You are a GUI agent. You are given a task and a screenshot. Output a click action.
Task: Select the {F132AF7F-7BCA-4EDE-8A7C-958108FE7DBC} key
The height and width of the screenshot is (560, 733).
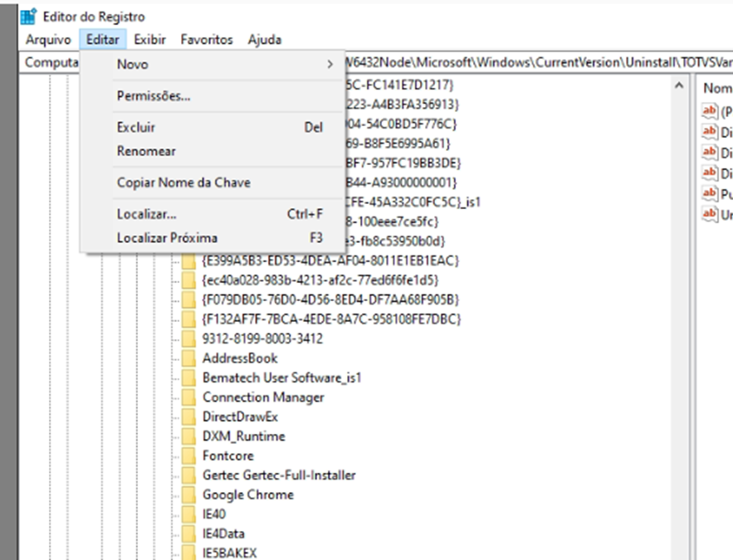pos(331,319)
